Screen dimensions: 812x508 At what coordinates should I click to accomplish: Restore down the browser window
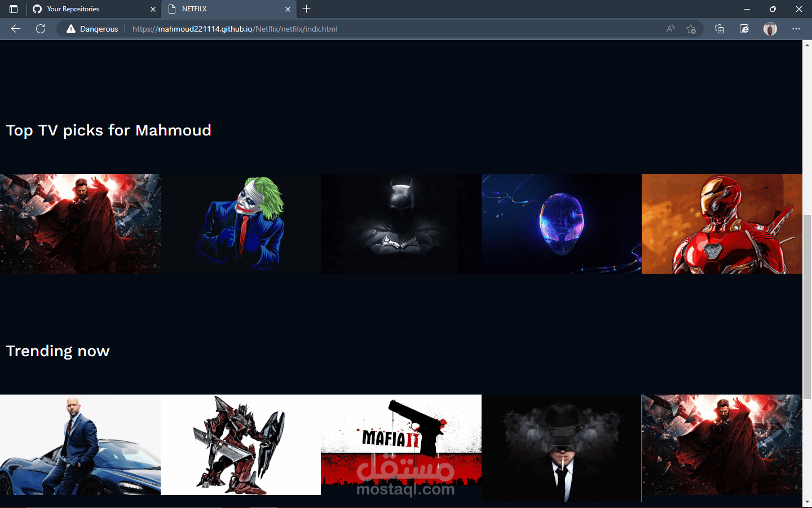[773, 9]
